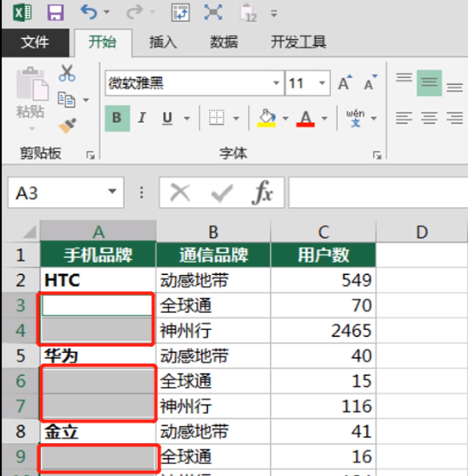Switch to the 开发工具 ribbon tab

(298, 42)
